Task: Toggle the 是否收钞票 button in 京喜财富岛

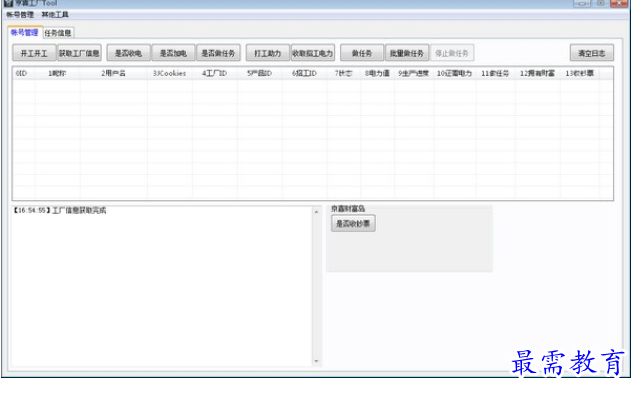Action: tap(353, 224)
